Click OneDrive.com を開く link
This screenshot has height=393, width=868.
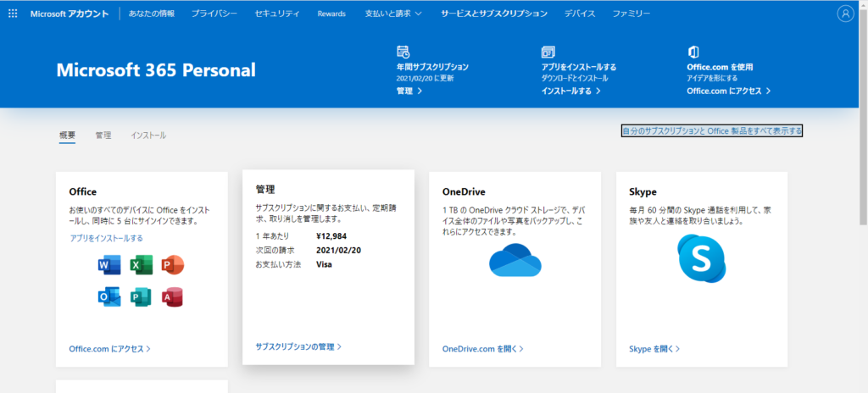pos(483,349)
